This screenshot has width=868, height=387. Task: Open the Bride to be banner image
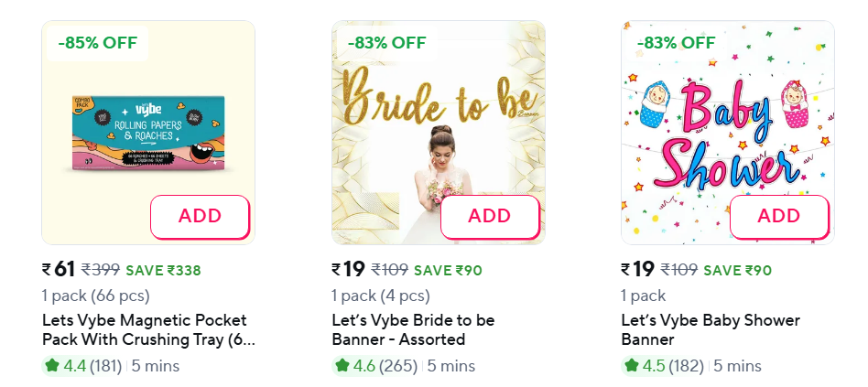click(x=438, y=119)
